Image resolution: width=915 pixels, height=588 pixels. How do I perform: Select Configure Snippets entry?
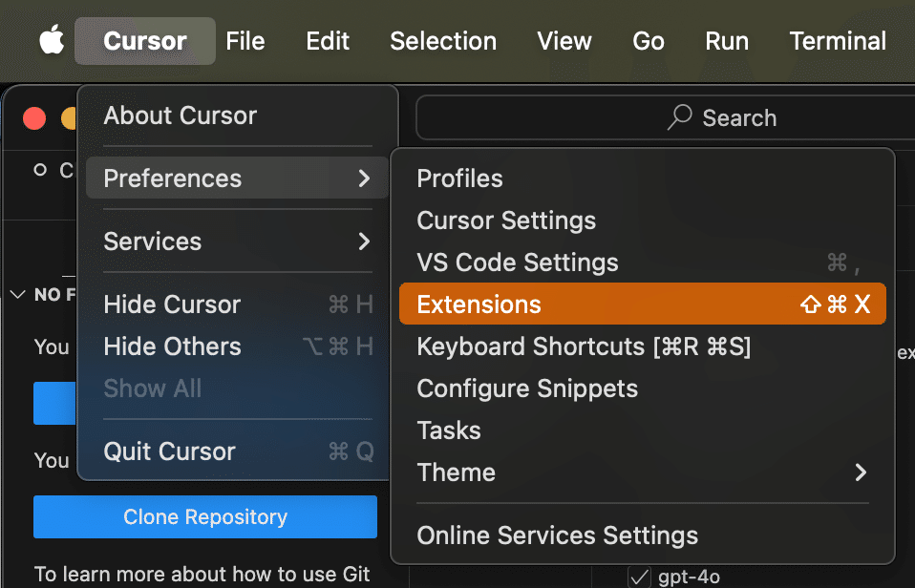(x=643, y=388)
